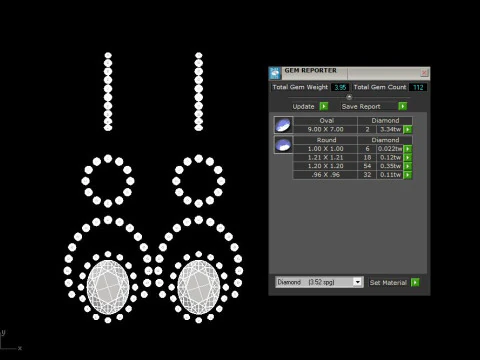Click green arrow for 1.21 X 1.21 row
480x360 pixels.
point(408,157)
